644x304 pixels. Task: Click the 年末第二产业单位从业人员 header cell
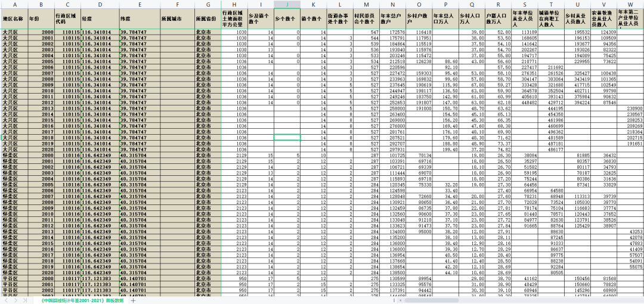point(630,18)
